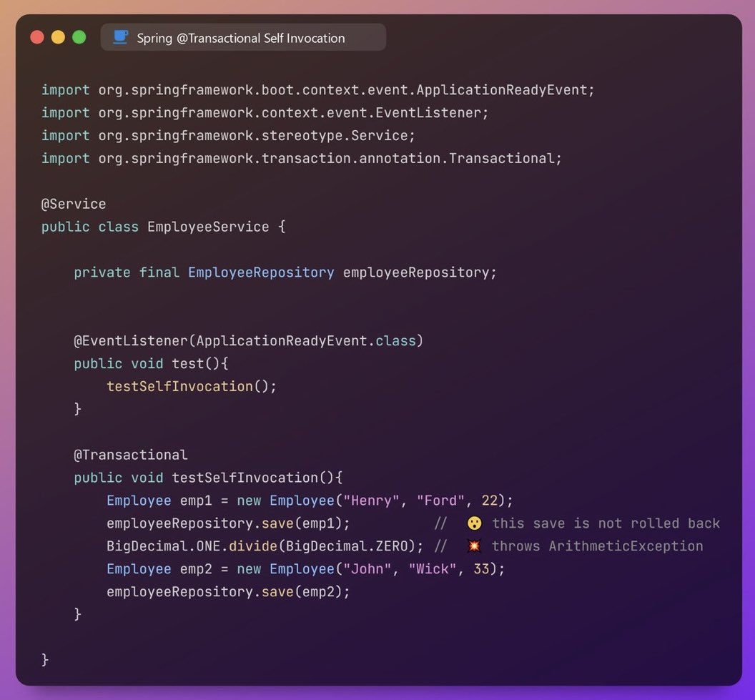Screen dimensions: 755x700
Task: Click the EventListener import line
Action: (265, 113)
